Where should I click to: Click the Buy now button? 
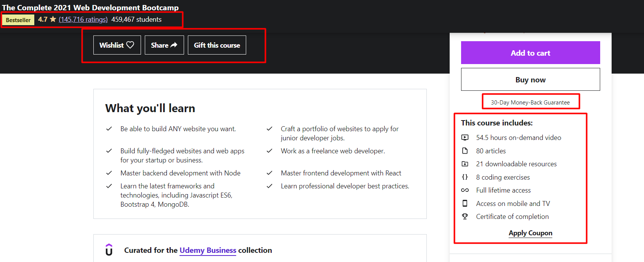coord(530,79)
